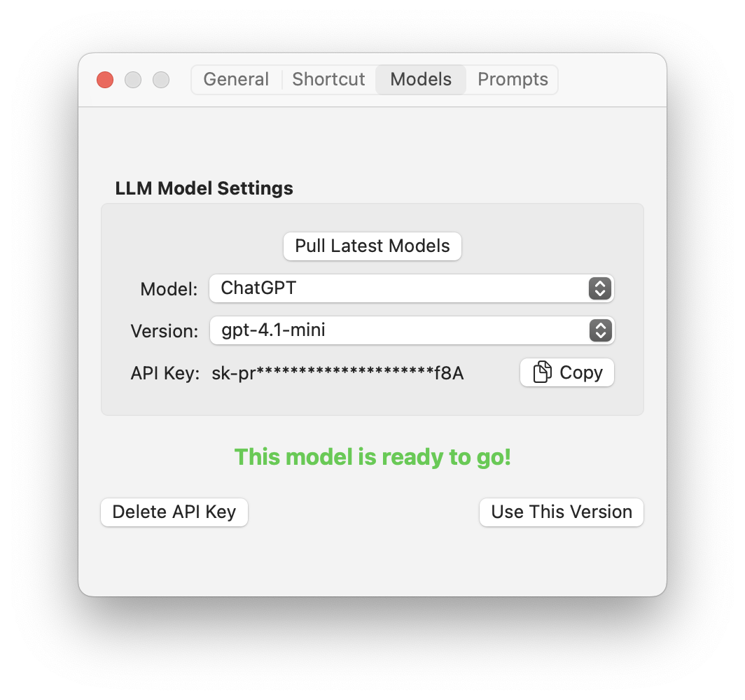
Task: Click the up-down arrows icon on the Model selector
Action: (600, 288)
